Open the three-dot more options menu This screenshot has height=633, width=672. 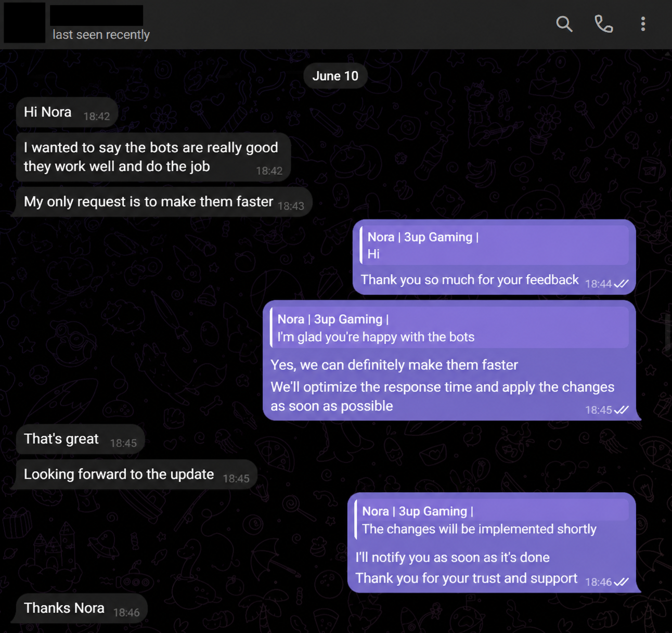pos(643,24)
